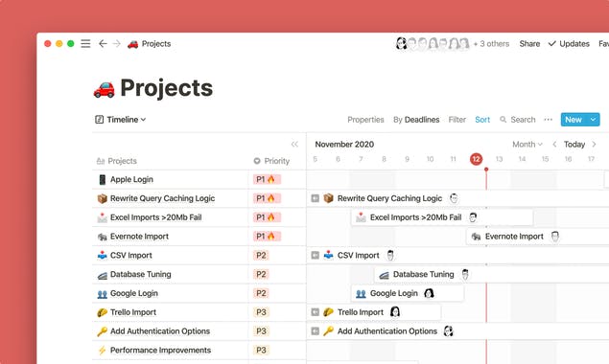
Task: Go back with the left arrow
Action: [x=103, y=43]
